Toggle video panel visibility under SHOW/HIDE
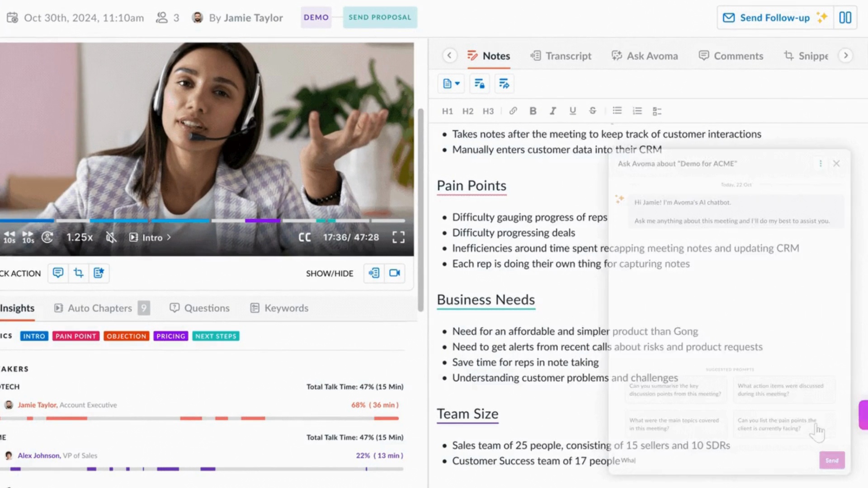The image size is (868, 488). tap(395, 273)
